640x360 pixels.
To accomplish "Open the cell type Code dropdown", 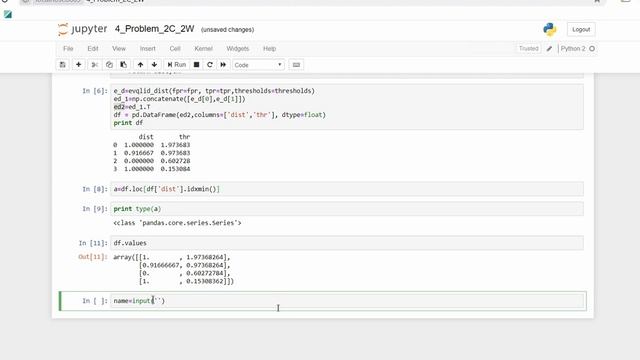I will [x=258, y=65].
